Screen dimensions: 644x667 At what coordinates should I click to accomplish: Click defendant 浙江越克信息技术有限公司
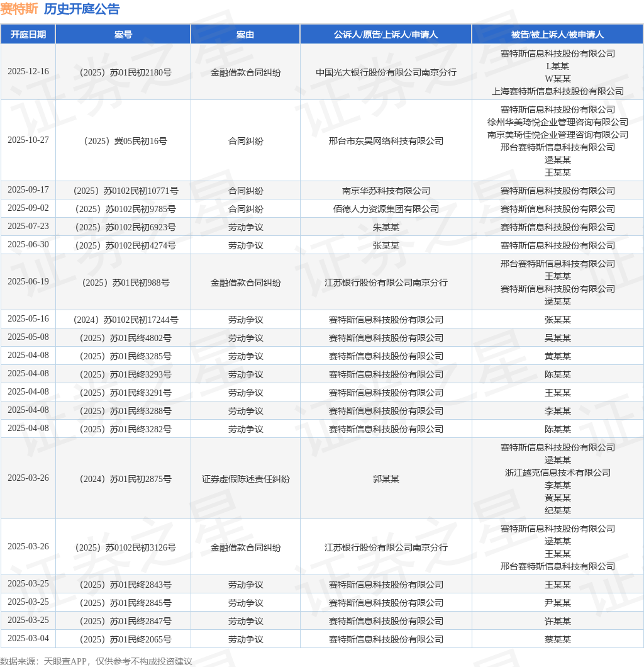(x=558, y=473)
